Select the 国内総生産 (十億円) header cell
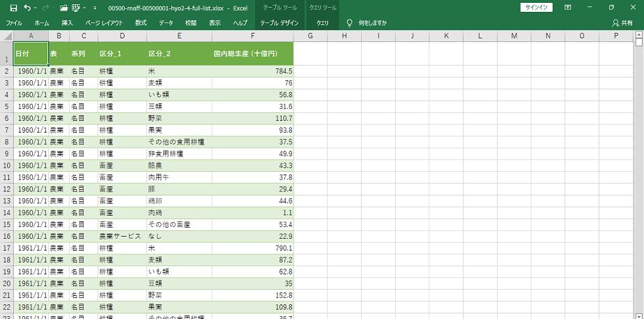644x319 pixels. 245,54
